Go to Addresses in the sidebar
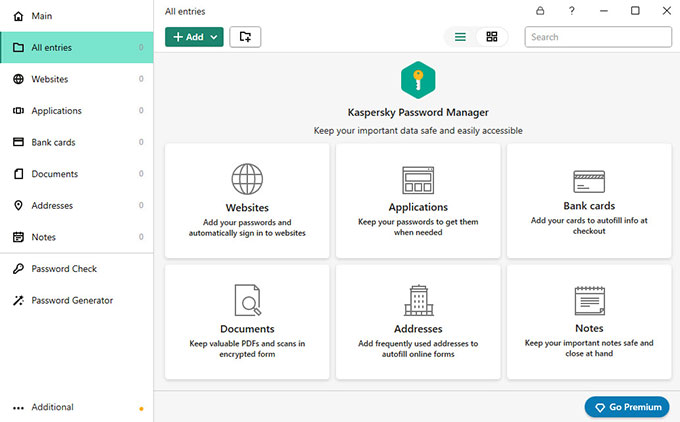This screenshot has height=422, width=680. (76, 206)
